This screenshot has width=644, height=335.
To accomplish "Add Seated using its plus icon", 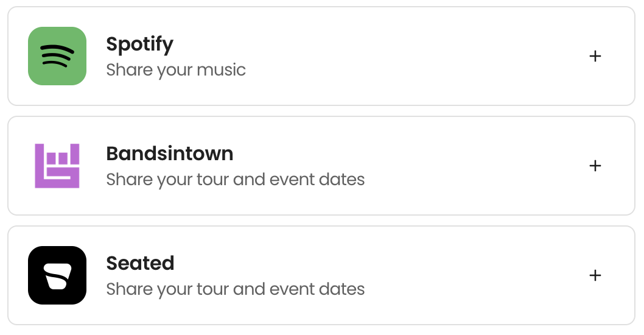I will point(595,275).
